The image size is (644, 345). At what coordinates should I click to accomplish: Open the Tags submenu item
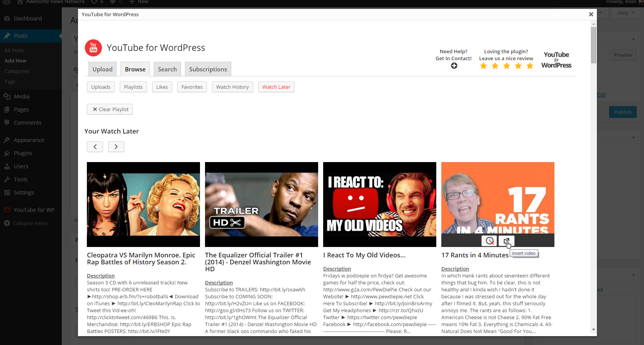(10, 81)
